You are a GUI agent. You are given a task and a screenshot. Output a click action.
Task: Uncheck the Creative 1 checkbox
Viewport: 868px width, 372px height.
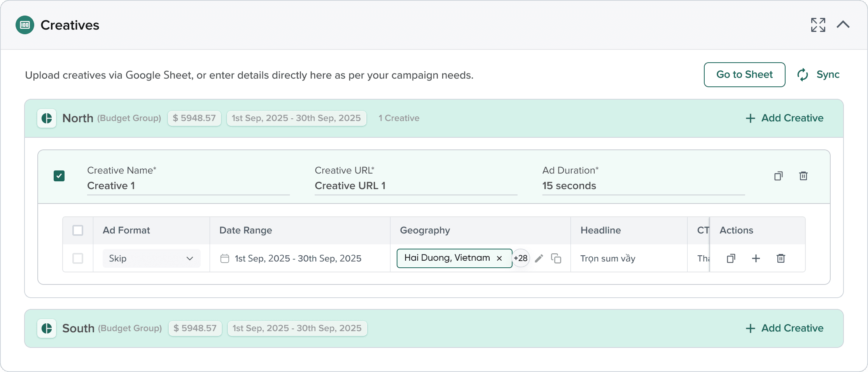[x=59, y=176]
